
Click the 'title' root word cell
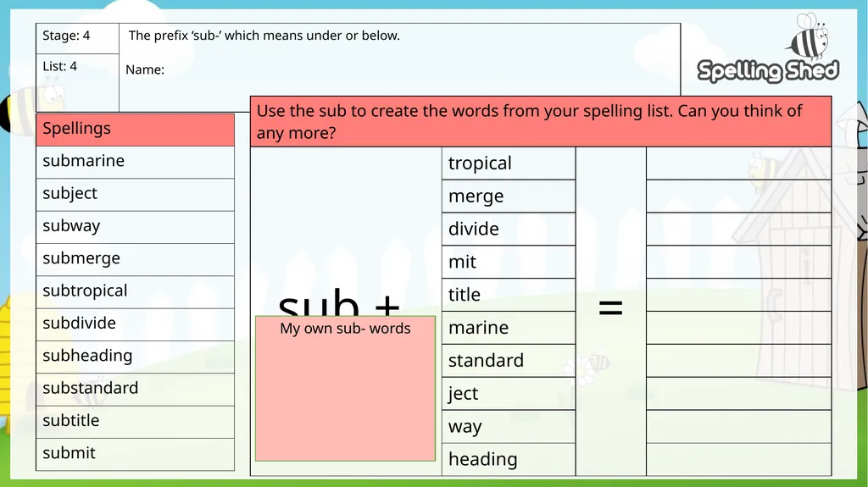[509, 295]
